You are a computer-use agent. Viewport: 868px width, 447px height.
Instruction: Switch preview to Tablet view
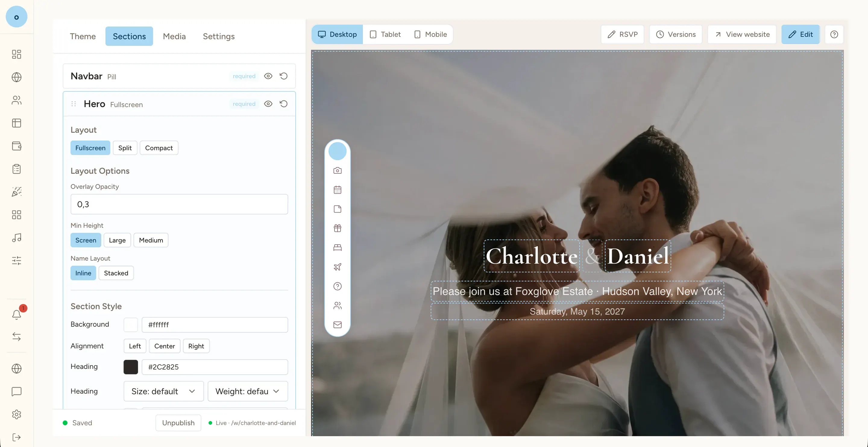[x=385, y=34]
